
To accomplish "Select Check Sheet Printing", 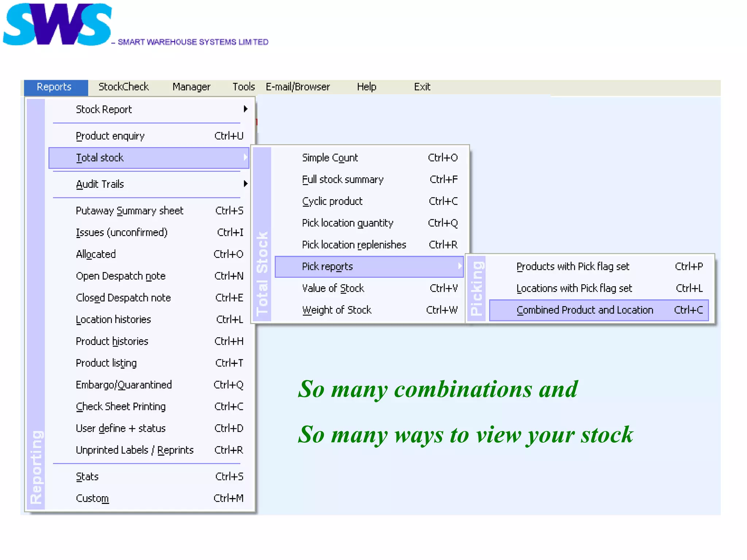I will click(x=149, y=407).
